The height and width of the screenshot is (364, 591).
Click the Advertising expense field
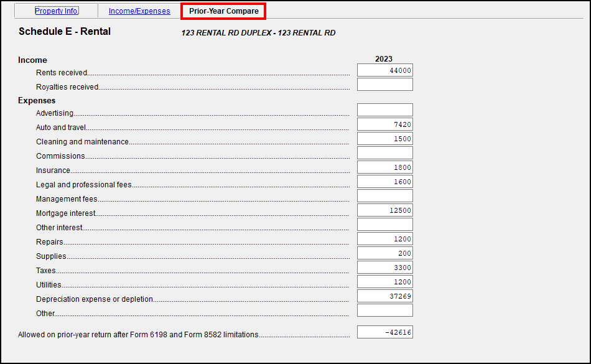click(385, 110)
